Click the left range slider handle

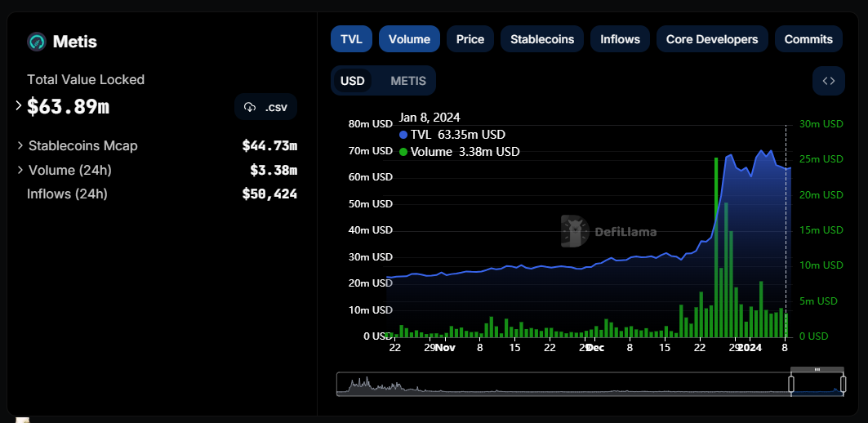[x=791, y=384]
